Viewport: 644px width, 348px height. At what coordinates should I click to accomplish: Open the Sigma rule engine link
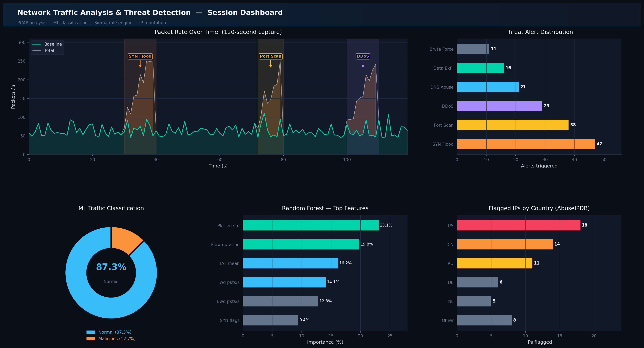pos(113,23)
